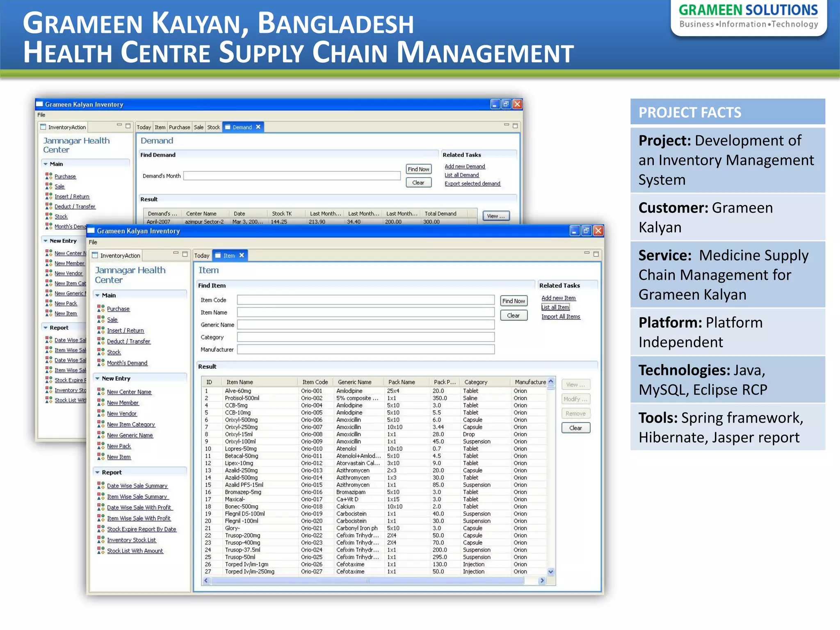The image size is (840, 630).
Task: Switch to Purchase tab in back window
Action: pyautogui.click(x=179, y=127)
